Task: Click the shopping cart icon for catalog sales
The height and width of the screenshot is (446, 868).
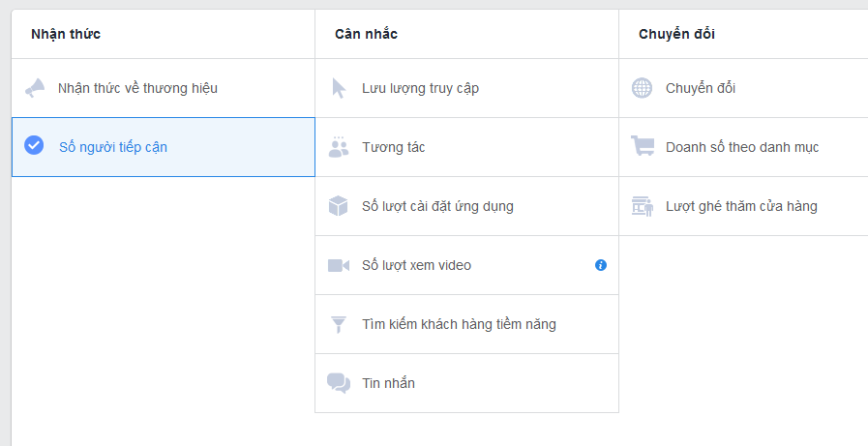Action: point(643,146)
